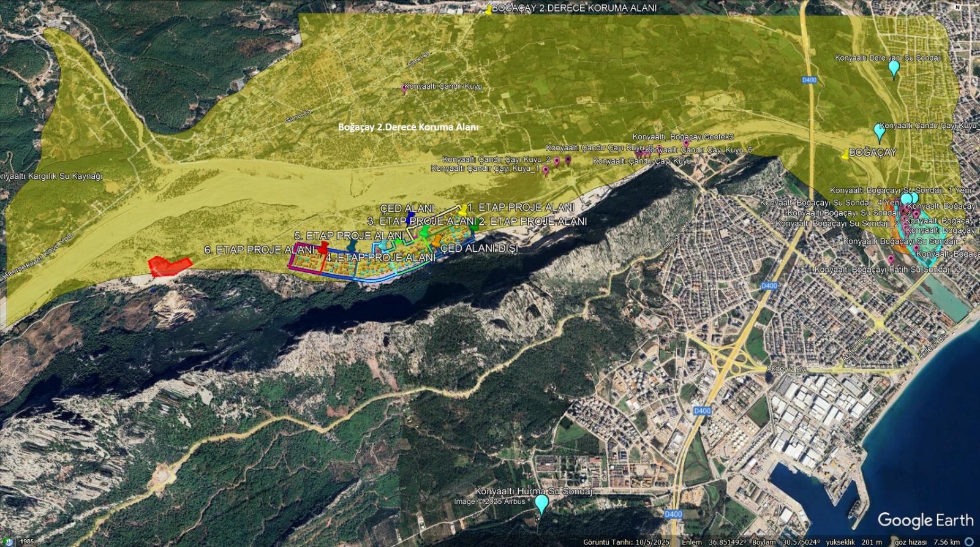This screenshot has height=547, width=980.
Task: Select Konyaaltı Boğaçayı Fatih Su Sondajı_3 marker
Action: click(x=891, y=260)
